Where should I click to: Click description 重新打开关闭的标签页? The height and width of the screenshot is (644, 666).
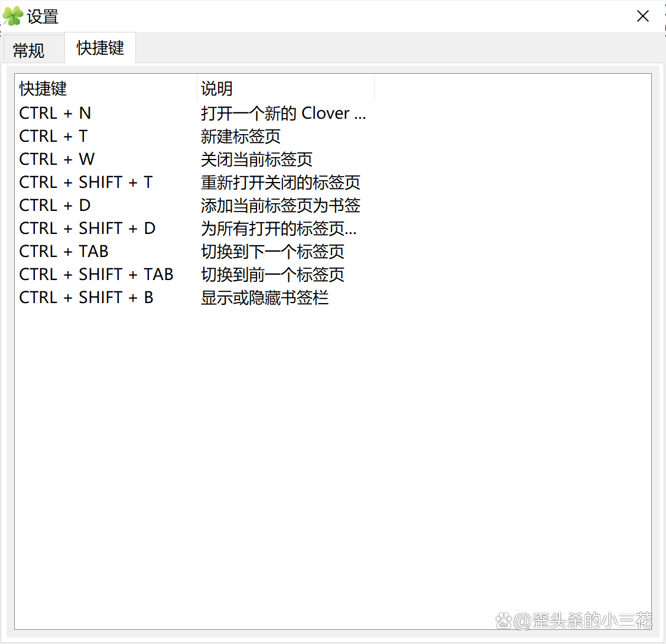[280, 183]
